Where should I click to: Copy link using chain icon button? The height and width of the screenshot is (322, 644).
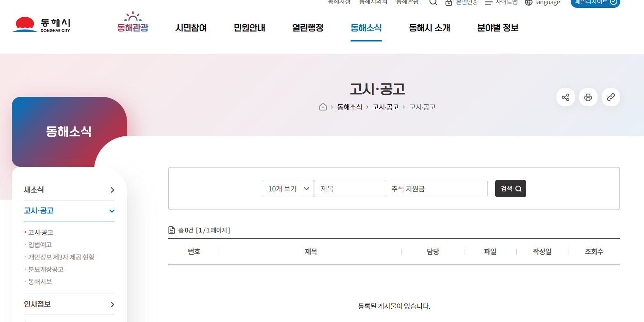click(611, 97)
